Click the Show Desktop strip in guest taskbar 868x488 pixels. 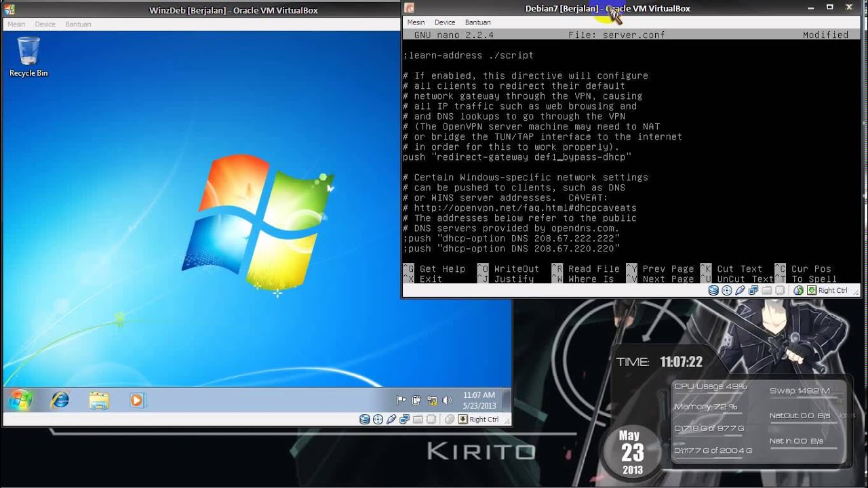click(x=507, y=400)
